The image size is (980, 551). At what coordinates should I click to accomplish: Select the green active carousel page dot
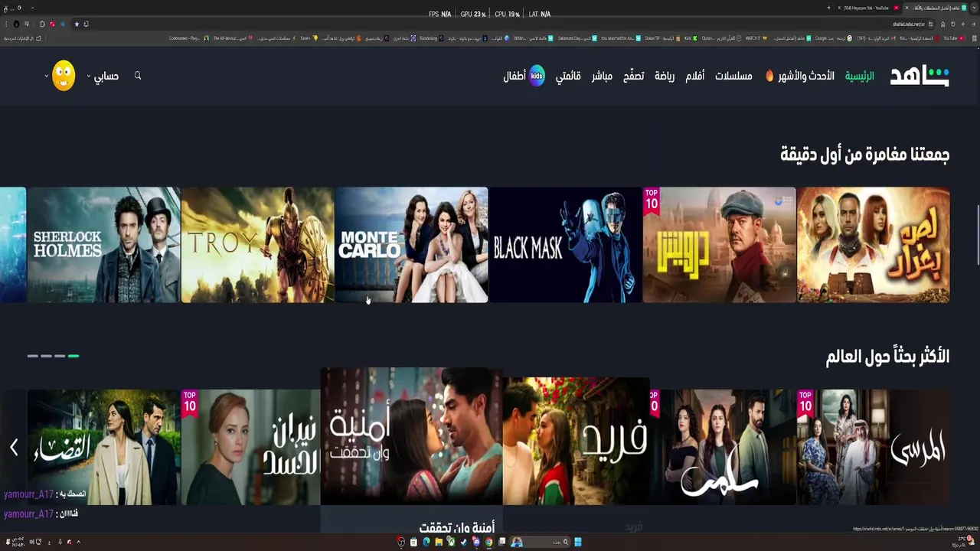coord(73,356)
